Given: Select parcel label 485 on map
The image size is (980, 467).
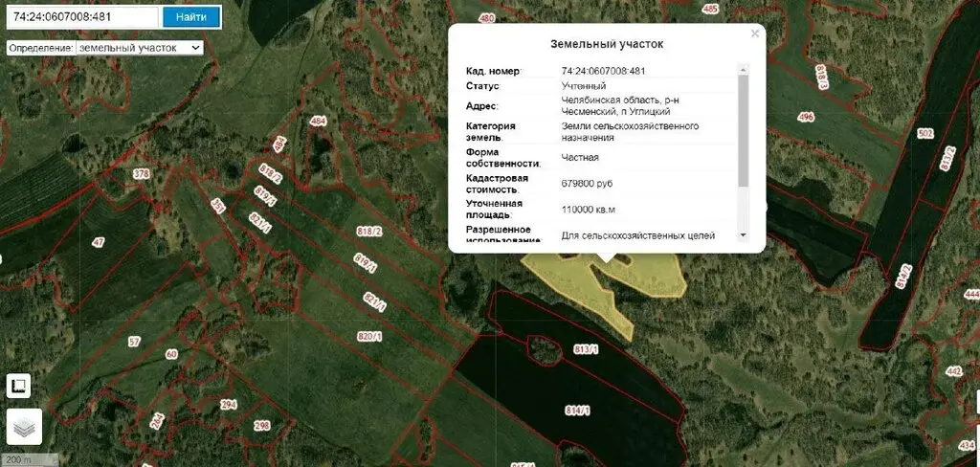Looking at the screenshot, I should [710, 9].
